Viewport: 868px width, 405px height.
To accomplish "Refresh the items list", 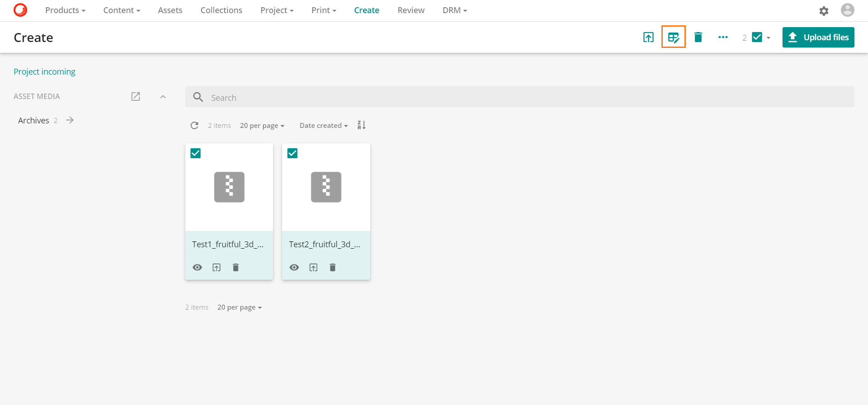I will (194, 126).
